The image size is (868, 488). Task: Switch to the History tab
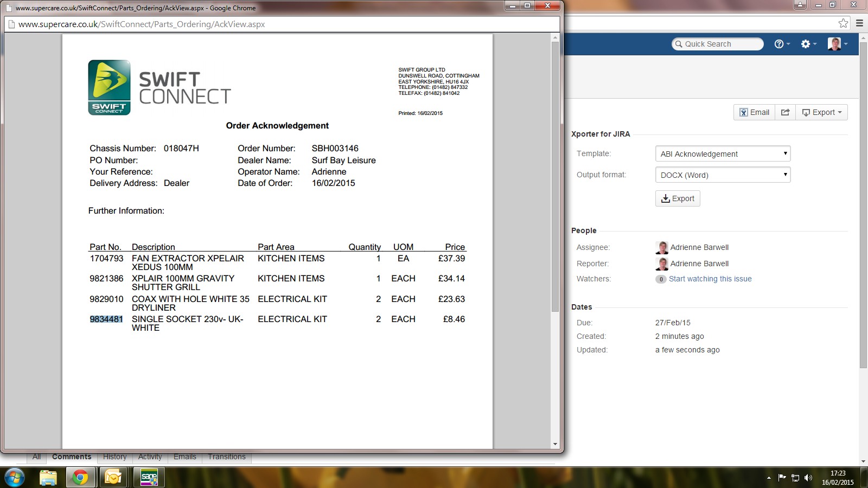115,457
